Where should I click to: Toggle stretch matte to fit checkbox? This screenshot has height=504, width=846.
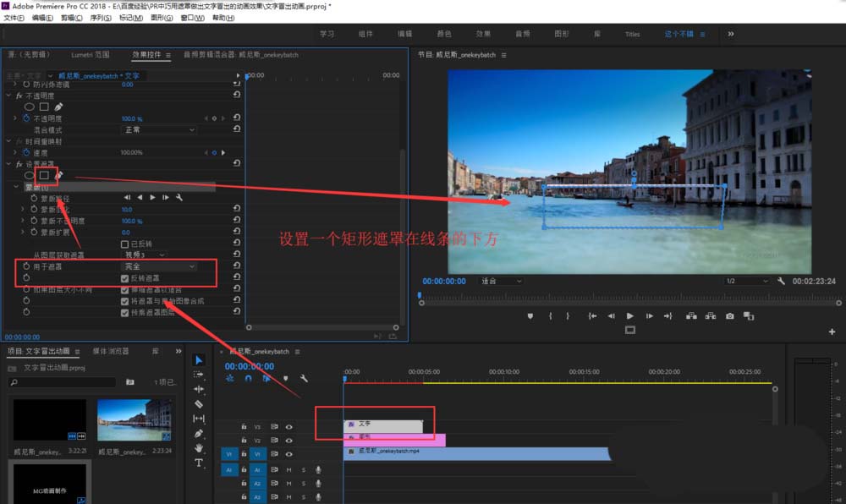click(x=124, y=290)
